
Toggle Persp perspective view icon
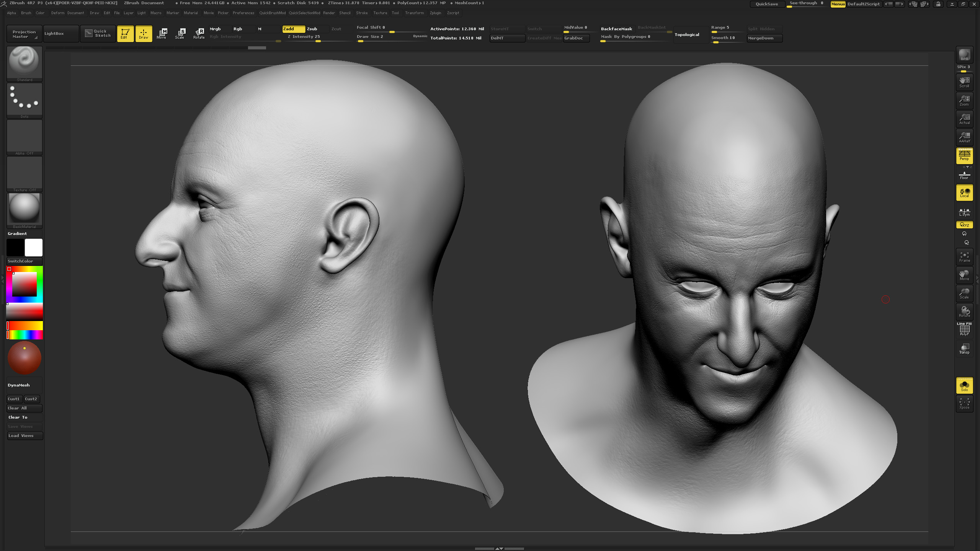point(964,155)
